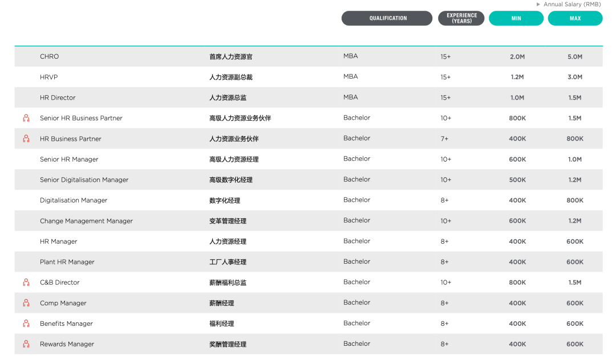Image resolution: width=616 pixels, height=364 pixels.
Task: Click the 1.2M minimum salary for HRVP
Action: (517, 77)
